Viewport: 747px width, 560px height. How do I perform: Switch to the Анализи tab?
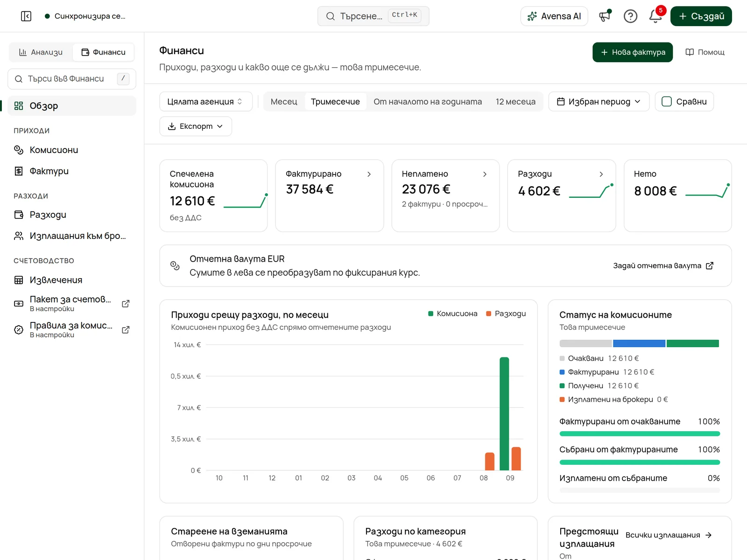pyautogui.click(x=41, y=52)
